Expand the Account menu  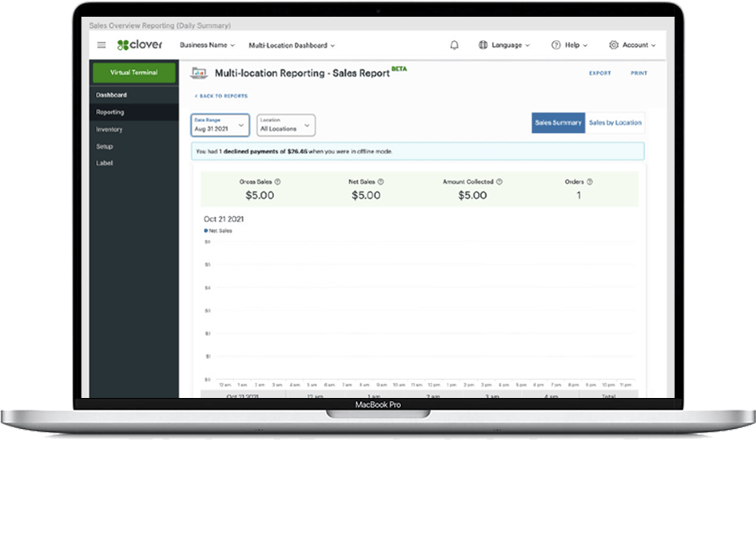point(639,45)
